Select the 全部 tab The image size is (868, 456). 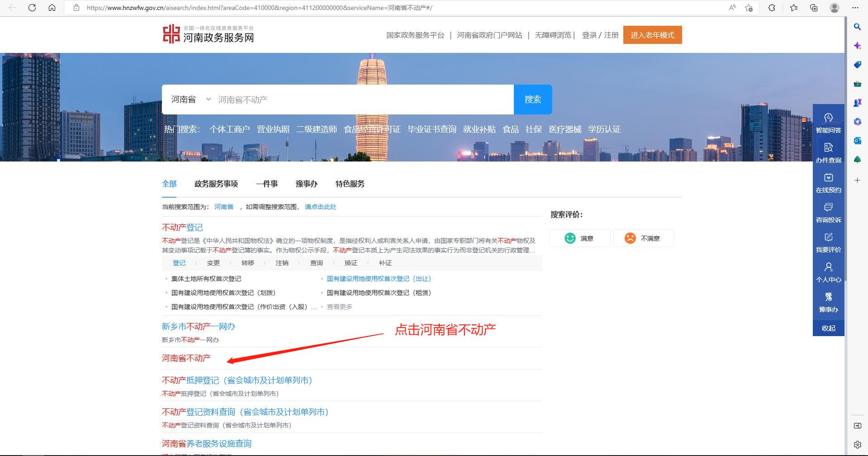coord(169,184)
